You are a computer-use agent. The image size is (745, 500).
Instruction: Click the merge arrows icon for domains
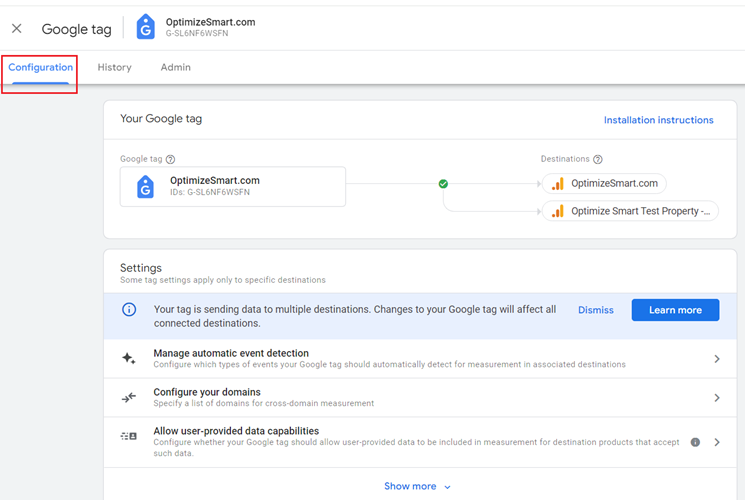point(129,397)
